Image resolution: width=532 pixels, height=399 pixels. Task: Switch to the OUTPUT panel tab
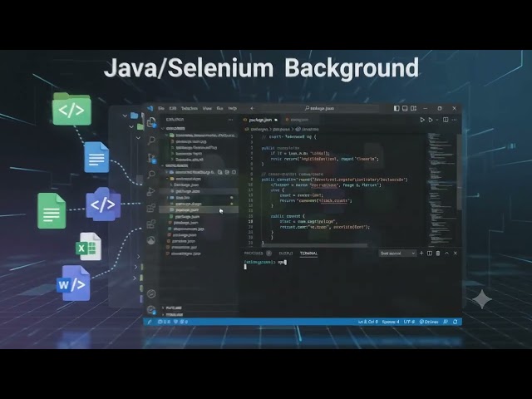(286, 254)
